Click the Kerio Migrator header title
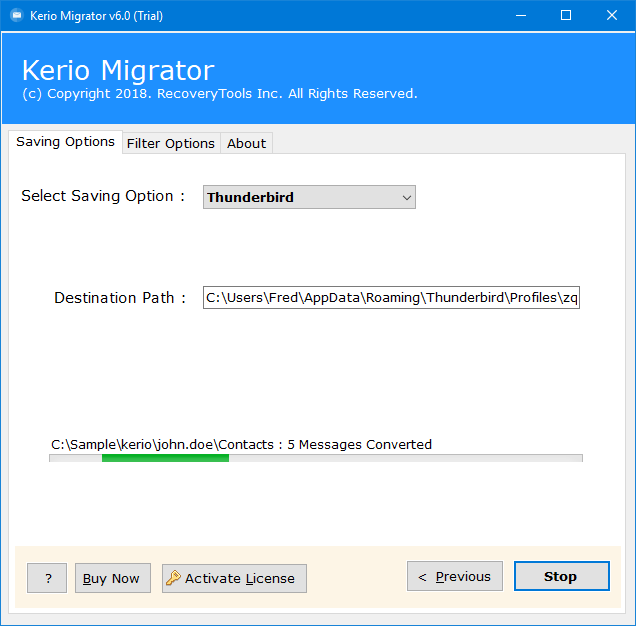This screenshot has width=636, height=626. click(118, 70)
